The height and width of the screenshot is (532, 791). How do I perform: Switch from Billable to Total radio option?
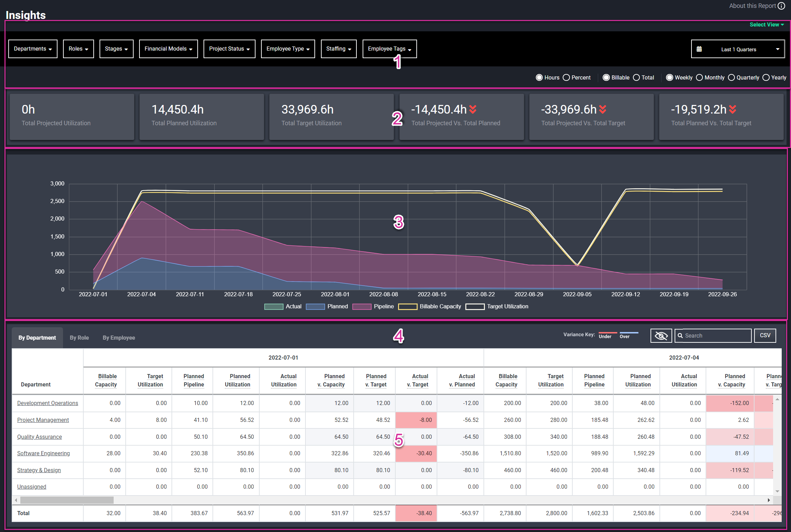[x=636, y=77]
